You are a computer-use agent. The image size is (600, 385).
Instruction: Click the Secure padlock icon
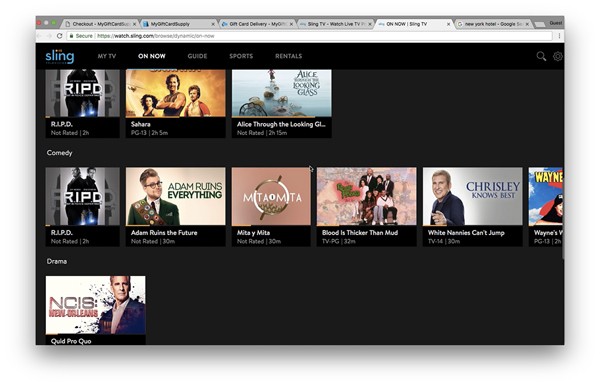(71, 36)
